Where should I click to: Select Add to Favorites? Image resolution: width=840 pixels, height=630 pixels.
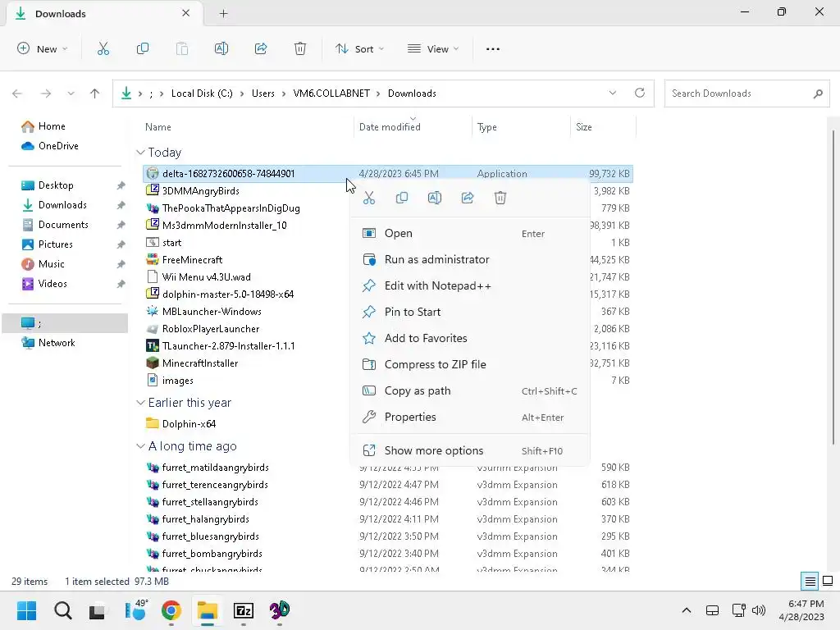coord(470,338)
